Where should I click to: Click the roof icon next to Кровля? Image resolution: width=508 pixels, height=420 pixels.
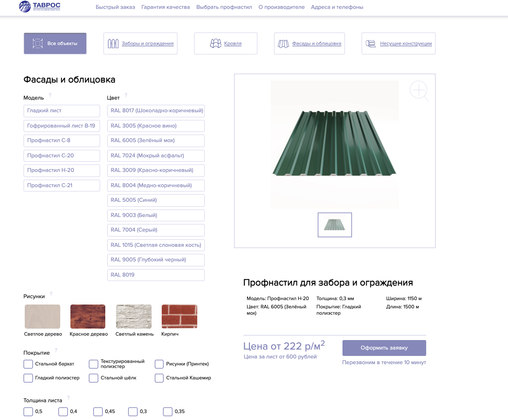(x=216, y=43)
